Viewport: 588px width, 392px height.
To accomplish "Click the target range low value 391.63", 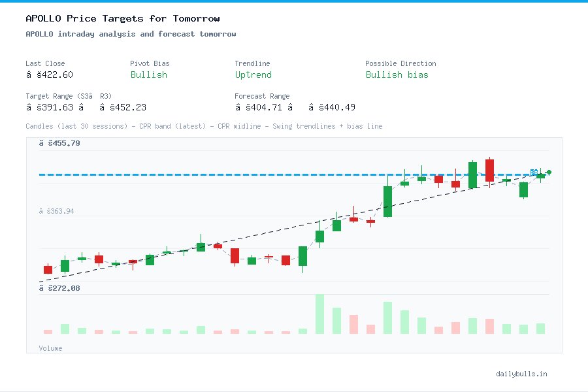I will [x=50, y=107].
